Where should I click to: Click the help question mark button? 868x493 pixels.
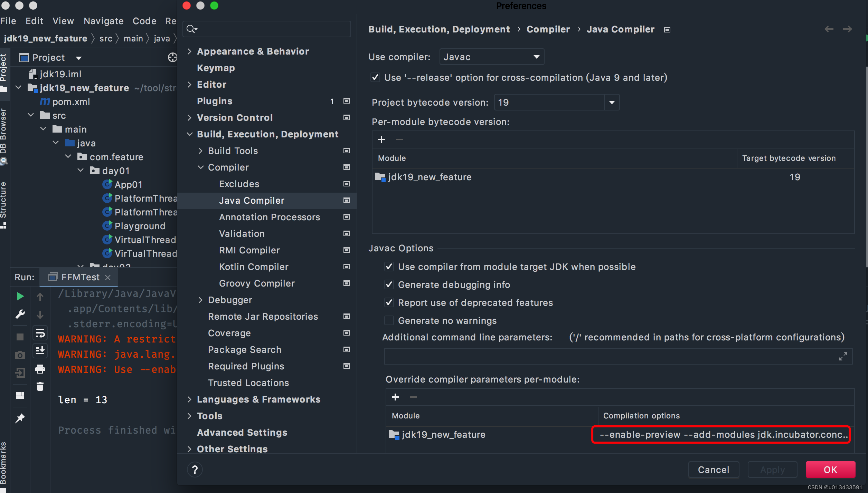pos(195,470)
